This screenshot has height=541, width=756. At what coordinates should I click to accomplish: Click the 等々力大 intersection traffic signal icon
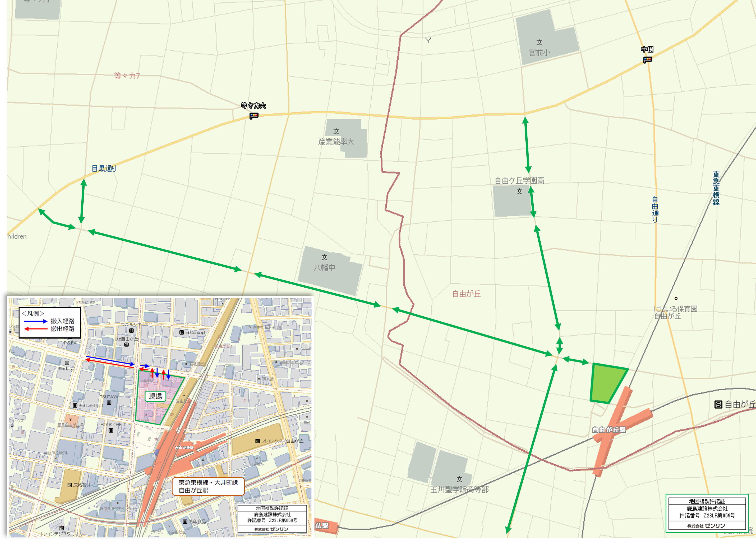coord(254,116)
